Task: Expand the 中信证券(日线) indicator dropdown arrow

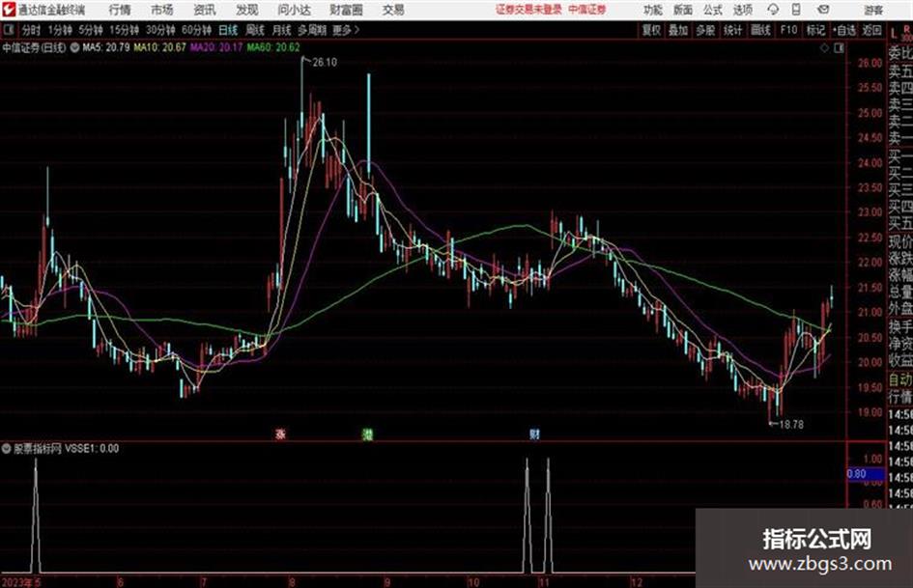Action: tap(74, 47)
